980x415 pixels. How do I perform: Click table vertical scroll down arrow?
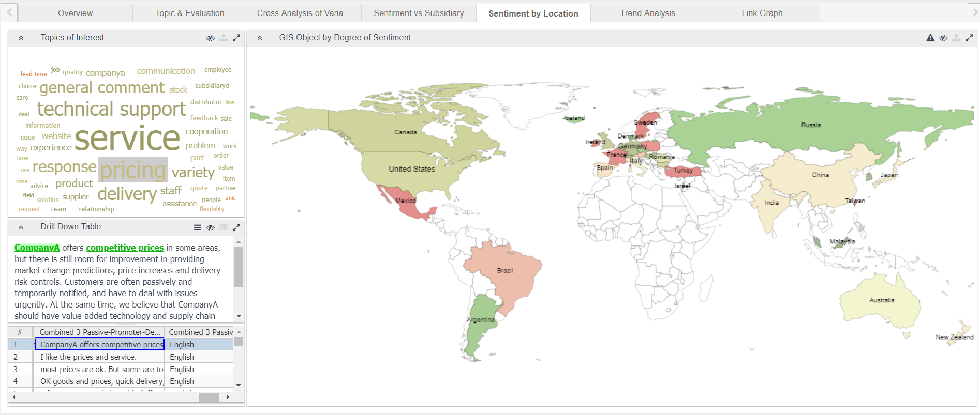pos(239,385)
